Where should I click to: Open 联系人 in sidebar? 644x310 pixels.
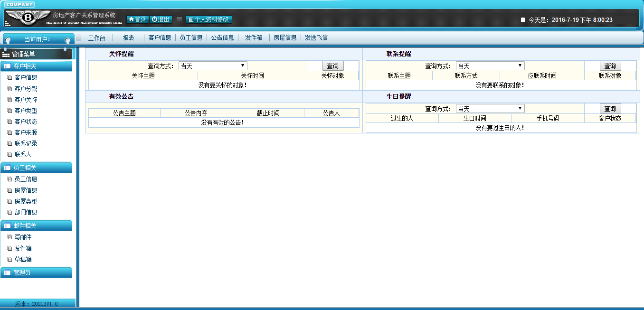tap(23, 154)
